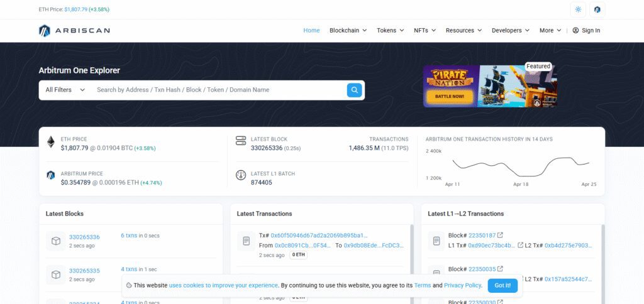The image size is (644, 304).
Task: Toggle the light/dark theme sun icon
Action: [x=578, y=9]
